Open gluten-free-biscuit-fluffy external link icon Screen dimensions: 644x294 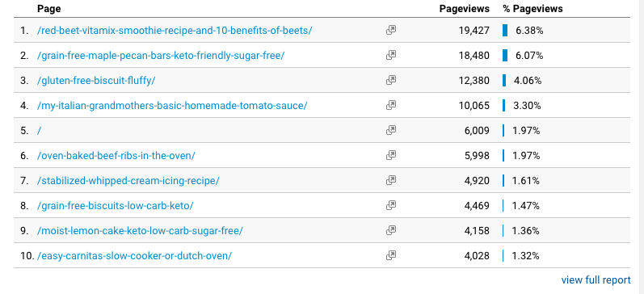tap(391, 80)
